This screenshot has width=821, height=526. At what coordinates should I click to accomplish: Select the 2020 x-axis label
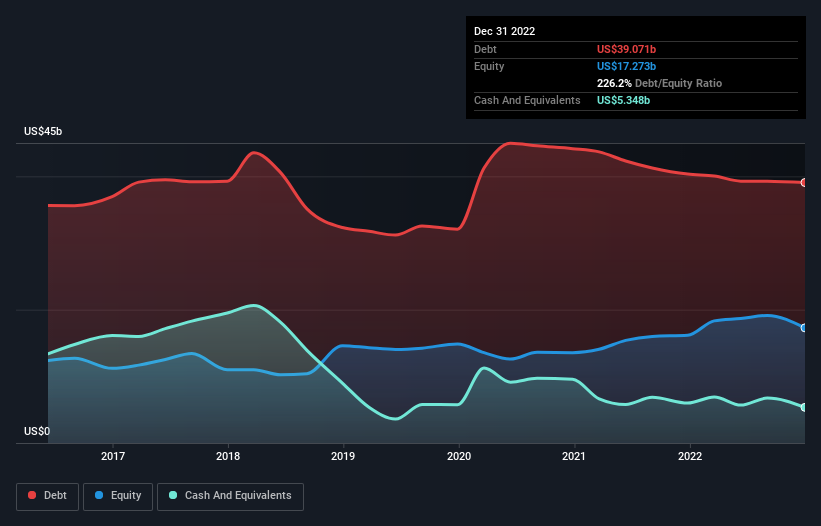coord(459,456)
